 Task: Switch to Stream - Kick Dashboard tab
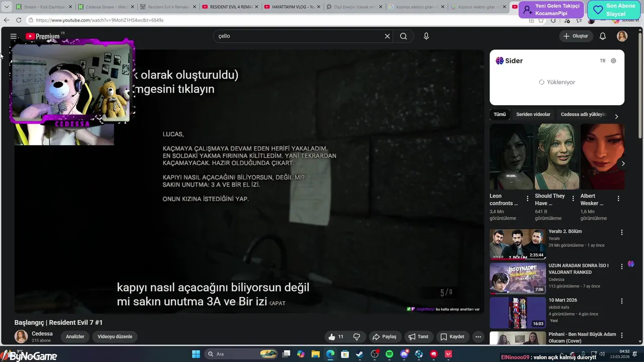[43, 7]
